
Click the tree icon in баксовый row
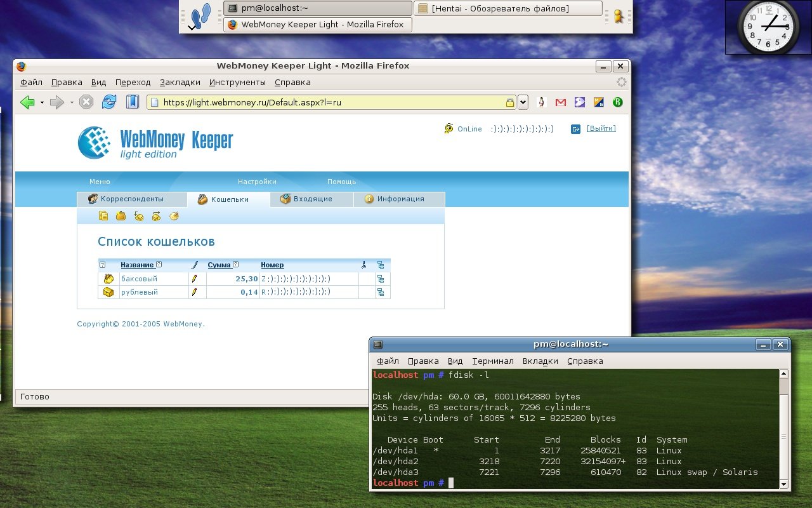click(381, 279)
